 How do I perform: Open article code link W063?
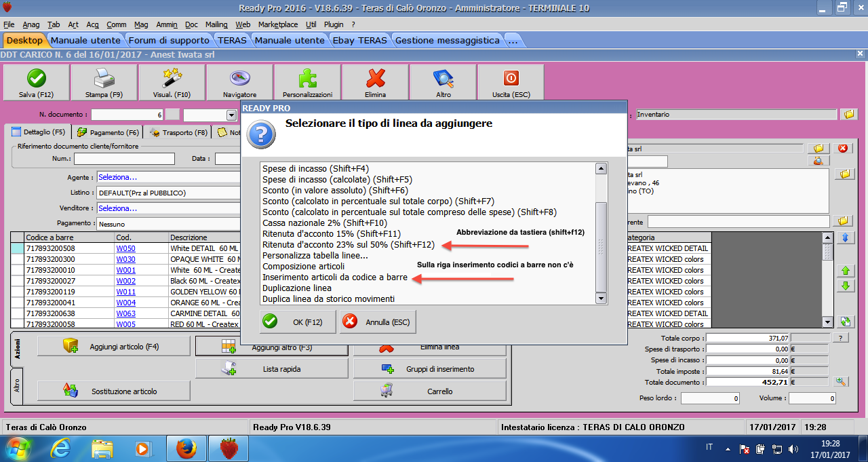[125, 313]
